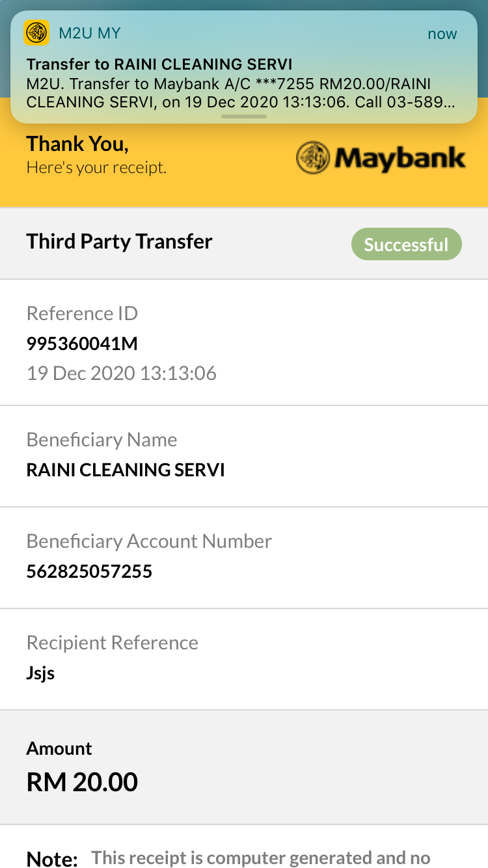Viewport: 488px width, 868px height.
Task: Tap the date 19 Dec 2020 13:13:06
Action: [121, 373]
